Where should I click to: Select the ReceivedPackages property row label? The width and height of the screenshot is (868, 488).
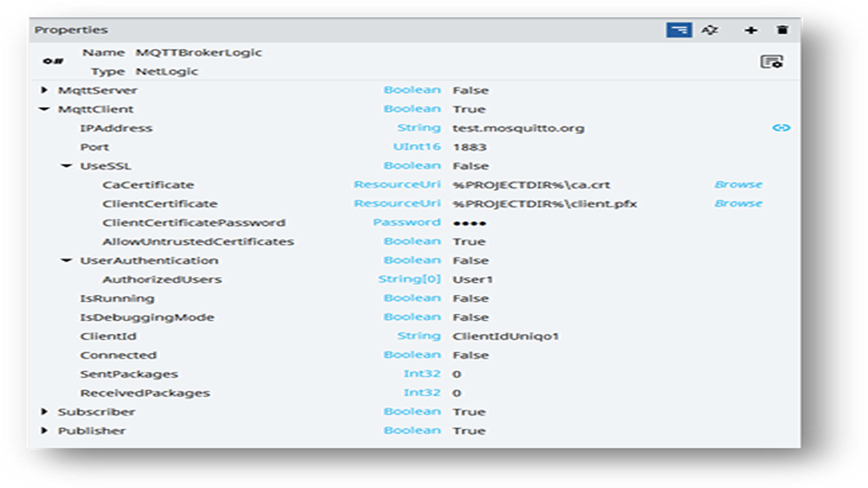[x=145, y=393]
